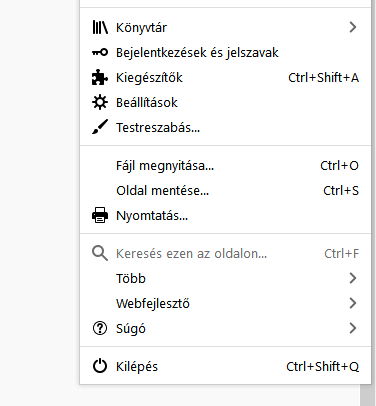
Task: Select Oldal mentése... menu entry
Action: pyautogui.click(x=225, y=191)
